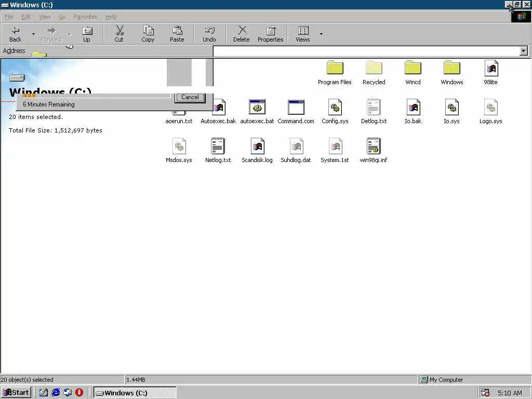Select the Suhdlog.dat file

click(296, 150)
